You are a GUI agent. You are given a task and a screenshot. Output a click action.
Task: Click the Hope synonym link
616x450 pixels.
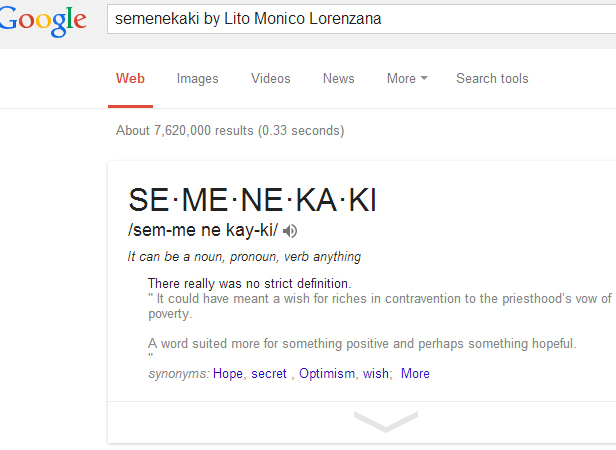pyautogui.click(x=227, y=373)
